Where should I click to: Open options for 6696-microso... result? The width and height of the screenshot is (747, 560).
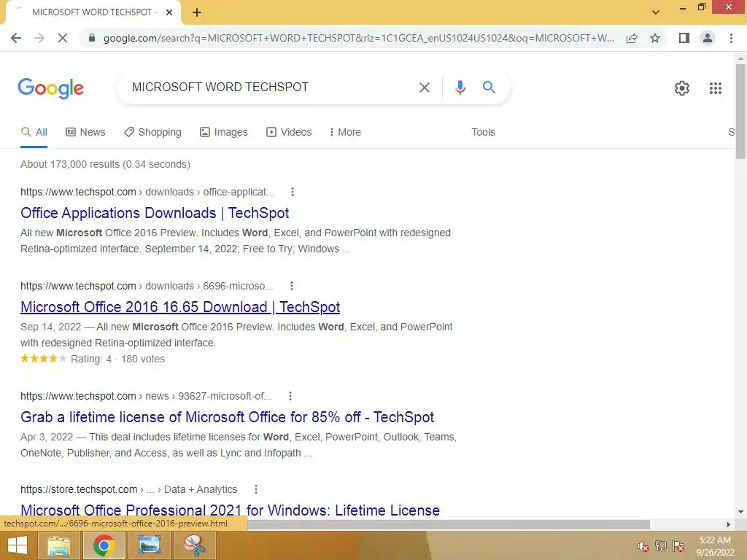click(x=292, y=286)
